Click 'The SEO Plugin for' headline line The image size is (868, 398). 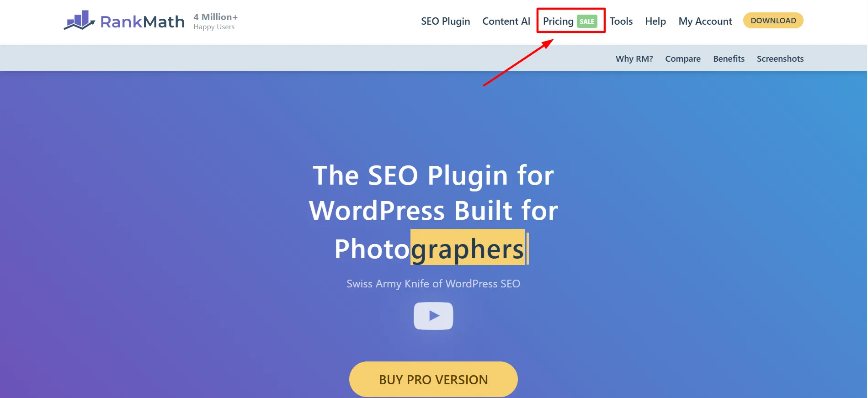pos(433,175)
